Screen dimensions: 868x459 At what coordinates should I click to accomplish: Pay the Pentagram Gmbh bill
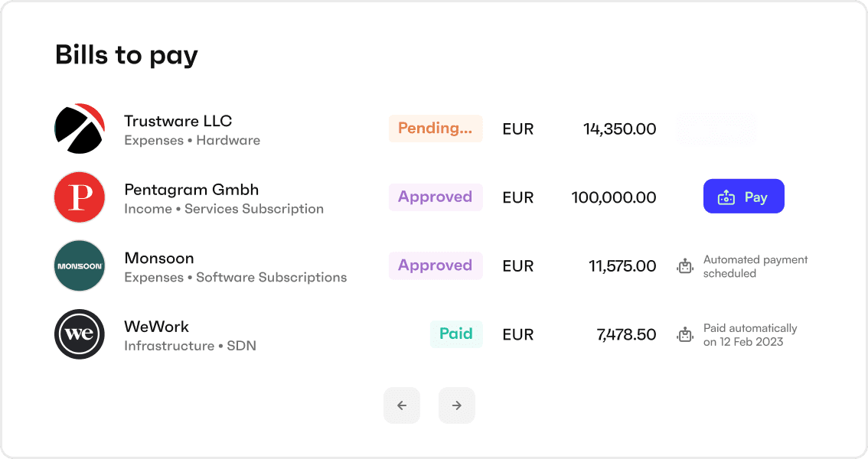[x=743, y=197]
